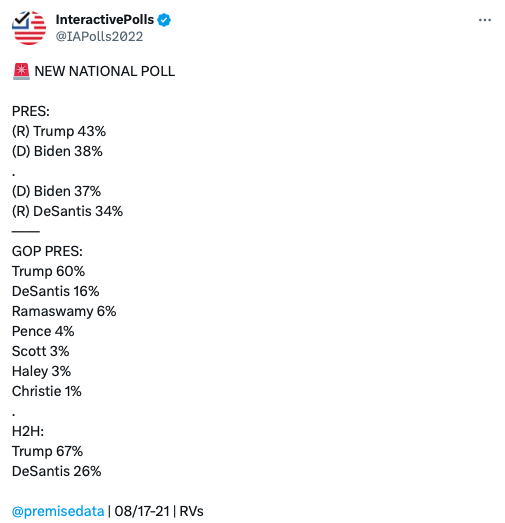
Task: Select the NEW NATIONAL POLL headline text
Action: (x=105, y=71)
